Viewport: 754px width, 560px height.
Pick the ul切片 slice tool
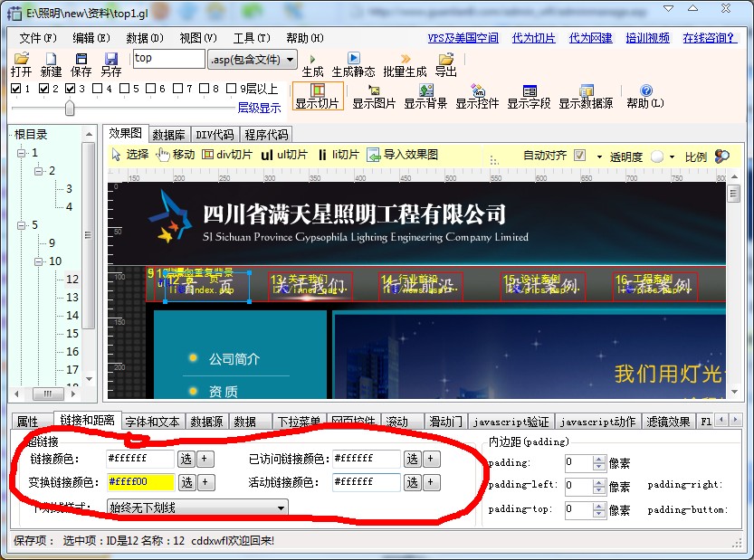[x=267, y=155]
